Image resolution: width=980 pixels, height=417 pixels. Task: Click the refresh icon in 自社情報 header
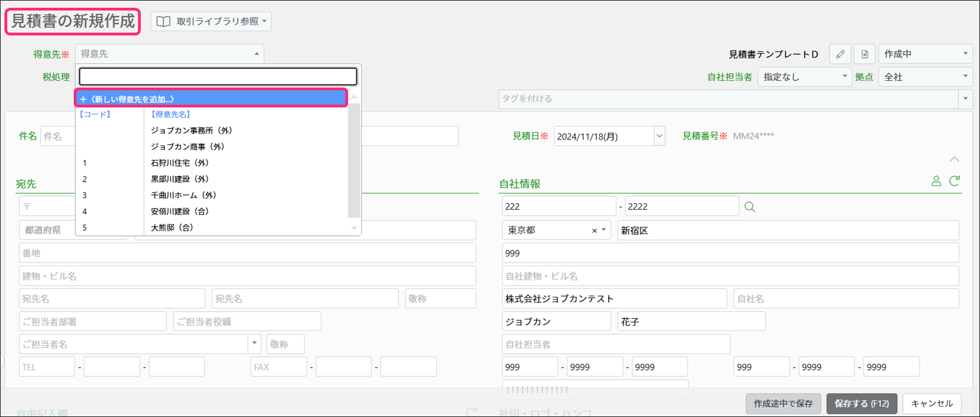coord(955,181)
